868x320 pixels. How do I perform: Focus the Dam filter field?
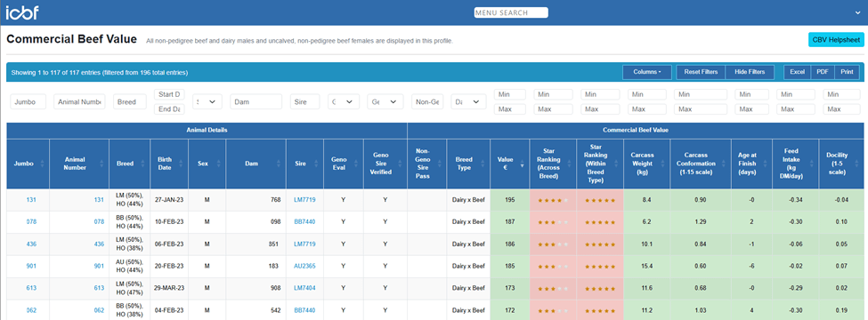click(256, 101)
